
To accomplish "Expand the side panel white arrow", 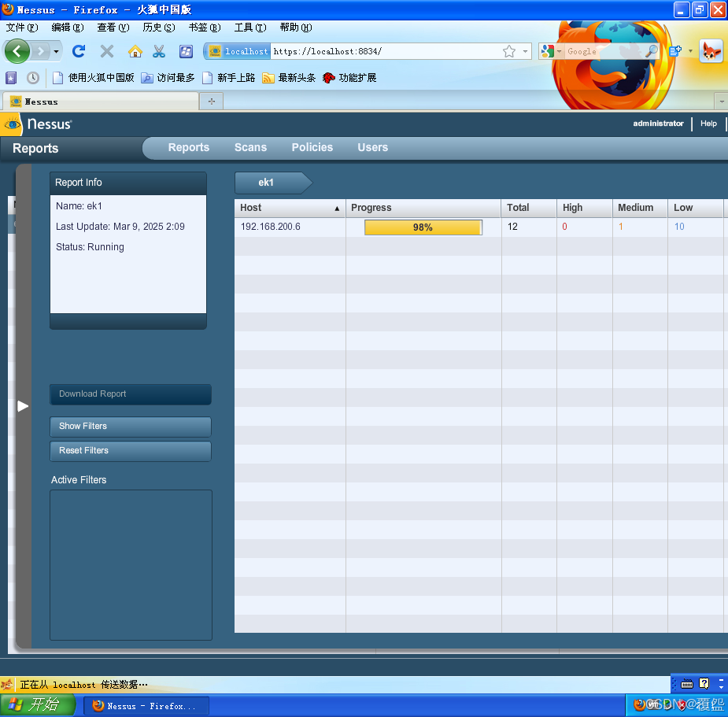I will [x=23, y=406].
